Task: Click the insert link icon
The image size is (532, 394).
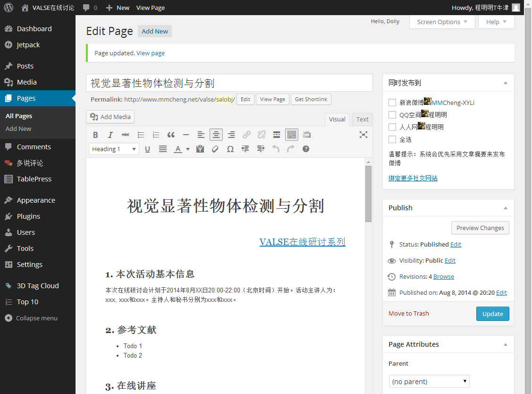Action: click(x=246, y=135)
